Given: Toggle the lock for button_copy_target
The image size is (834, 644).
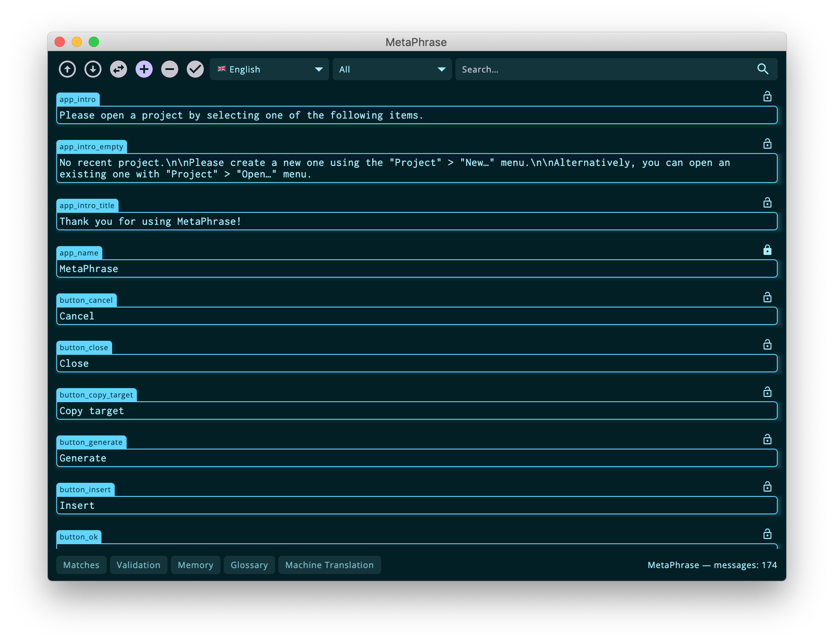Looking at the screenshot, I should pyautogui.click(x=767, y=392).
